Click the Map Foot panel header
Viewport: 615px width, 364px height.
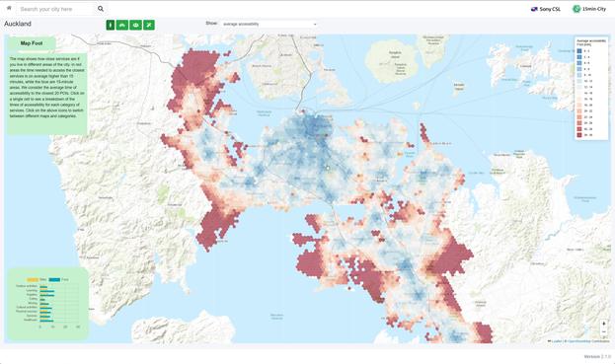[32, 43]
